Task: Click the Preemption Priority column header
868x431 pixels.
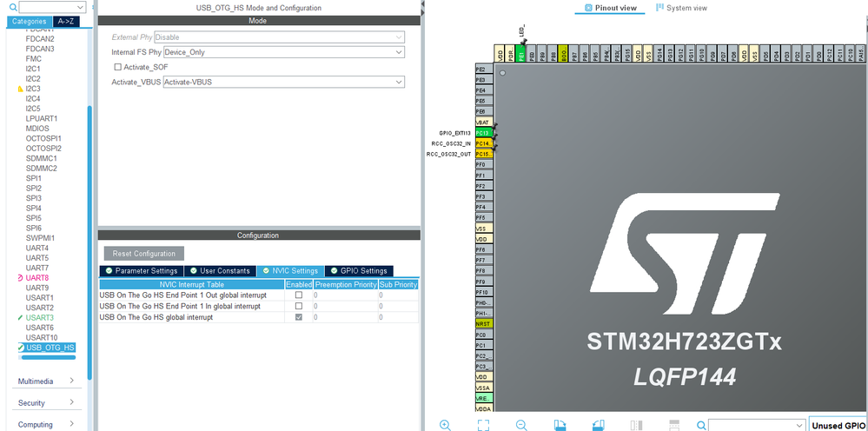Action: click(x=346, y=285)
